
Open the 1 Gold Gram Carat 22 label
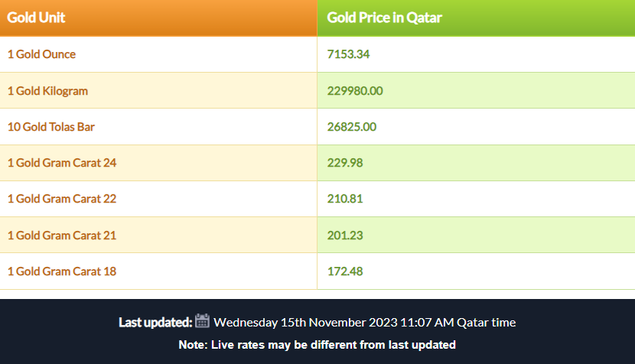pyautogui.click(x=61, y=199)
